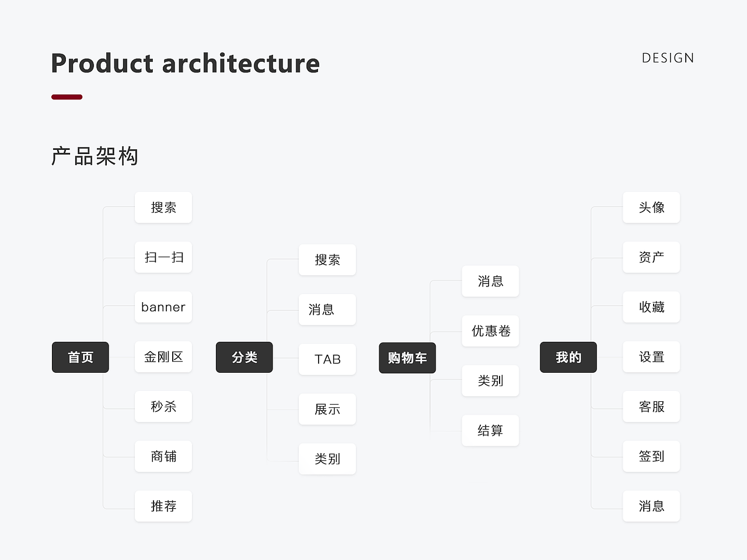This screenshot has height=560, width=747.
Task: Select the 推荐 node
Action: coord(163,506)
